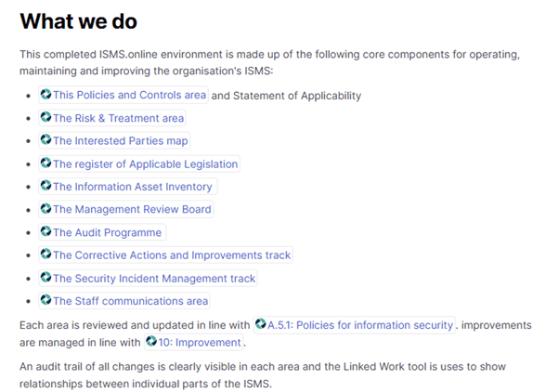Image resolution: width=559 pixels, height=392 pixels.
Task: Click 'Each area is reviewed and updated' text
Action: coord(135,325)
